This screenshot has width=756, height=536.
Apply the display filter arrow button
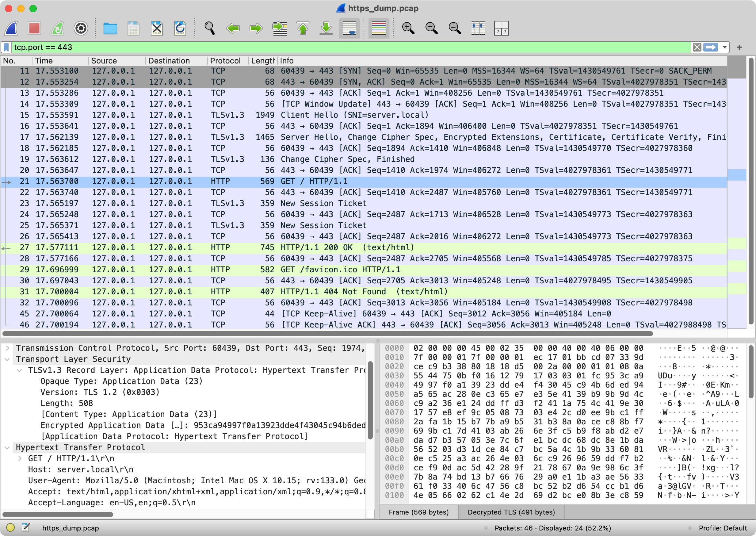point(710,47)
